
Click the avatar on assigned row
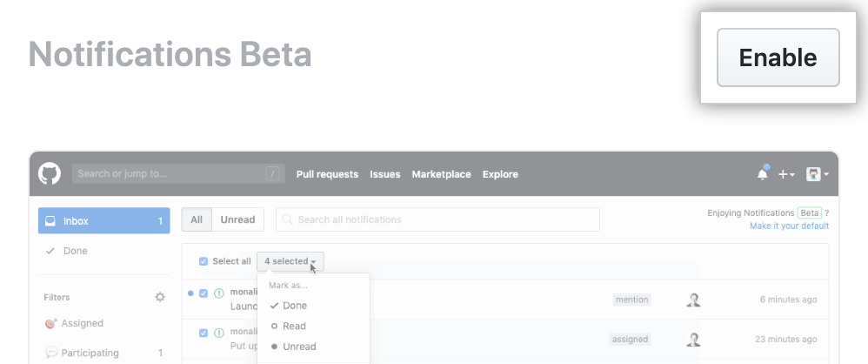[693, 340]
